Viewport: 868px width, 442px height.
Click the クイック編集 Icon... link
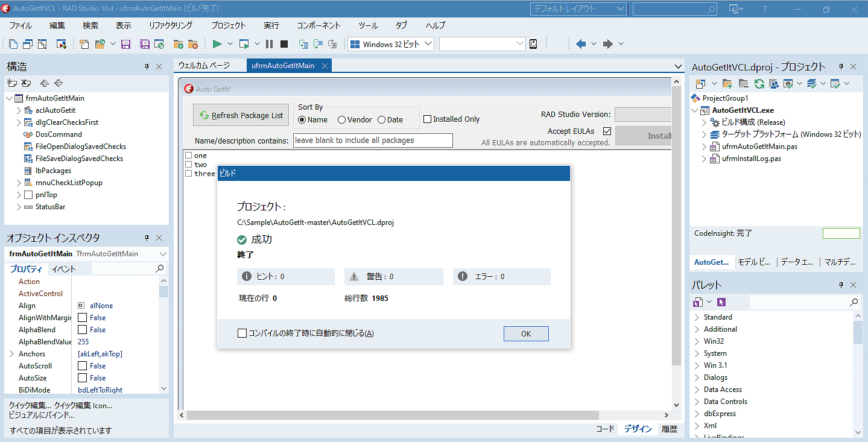tap(83, 406)
